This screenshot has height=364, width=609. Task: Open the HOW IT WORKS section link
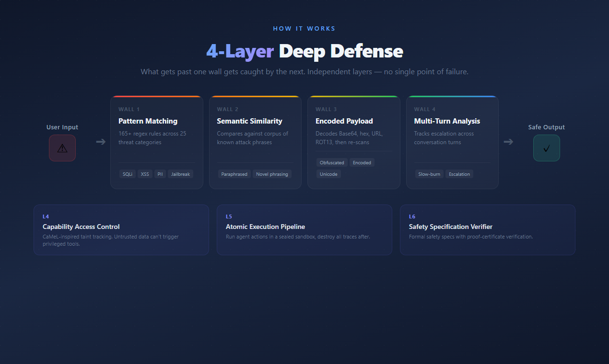[304, 28]
